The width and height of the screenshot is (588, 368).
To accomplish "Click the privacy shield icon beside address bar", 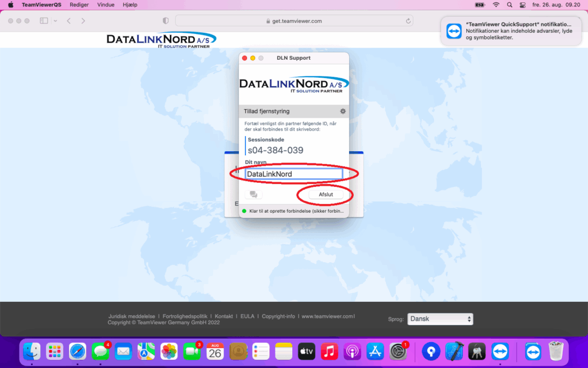I will click(166, 21).
